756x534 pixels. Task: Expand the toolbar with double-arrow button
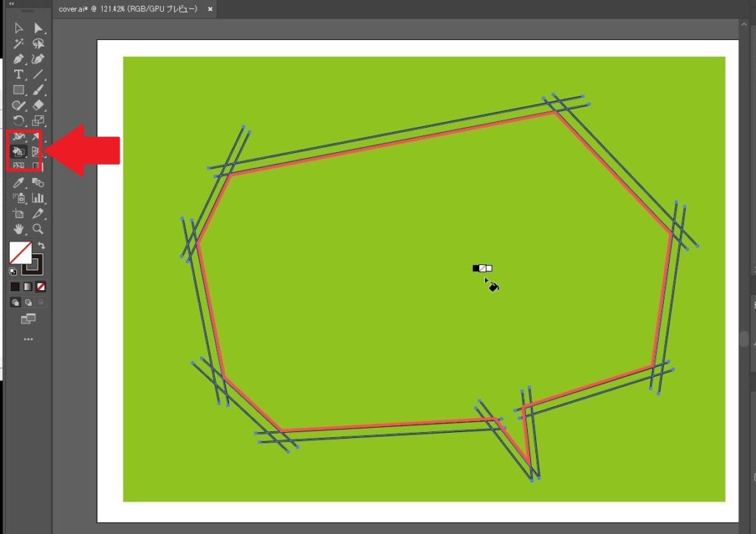click(11, 4)
